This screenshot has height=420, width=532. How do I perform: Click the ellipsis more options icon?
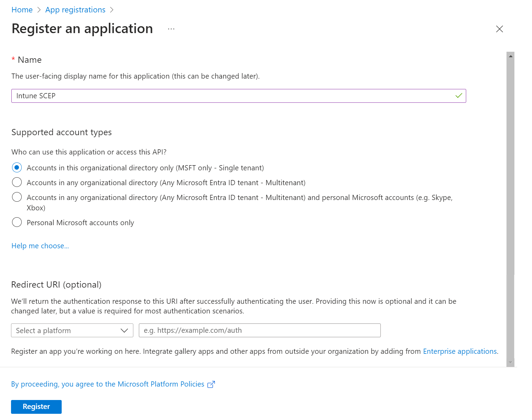[171, 29]
